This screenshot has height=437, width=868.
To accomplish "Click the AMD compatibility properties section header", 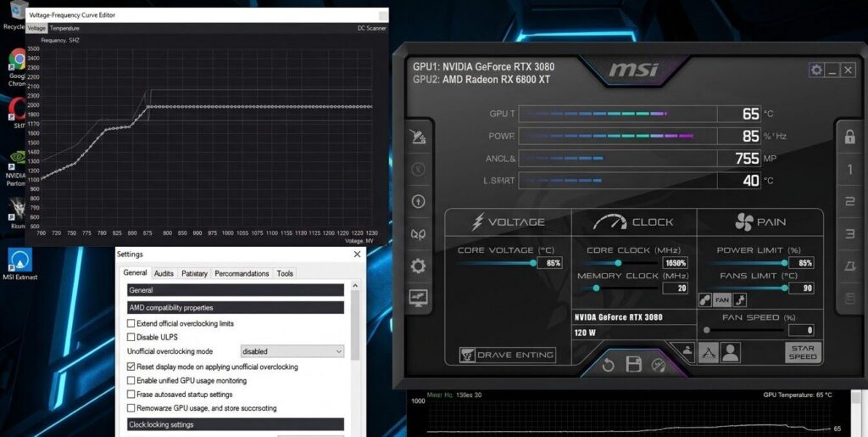I will point(236,307).
